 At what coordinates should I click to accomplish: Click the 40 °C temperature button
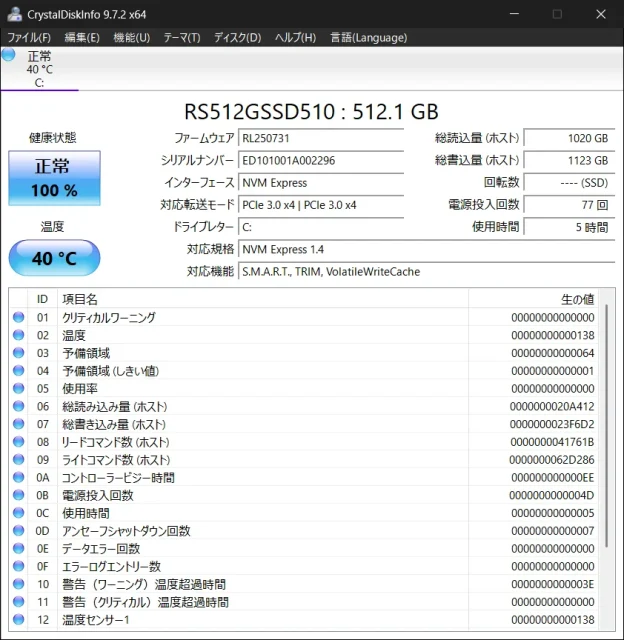point(54,258)
